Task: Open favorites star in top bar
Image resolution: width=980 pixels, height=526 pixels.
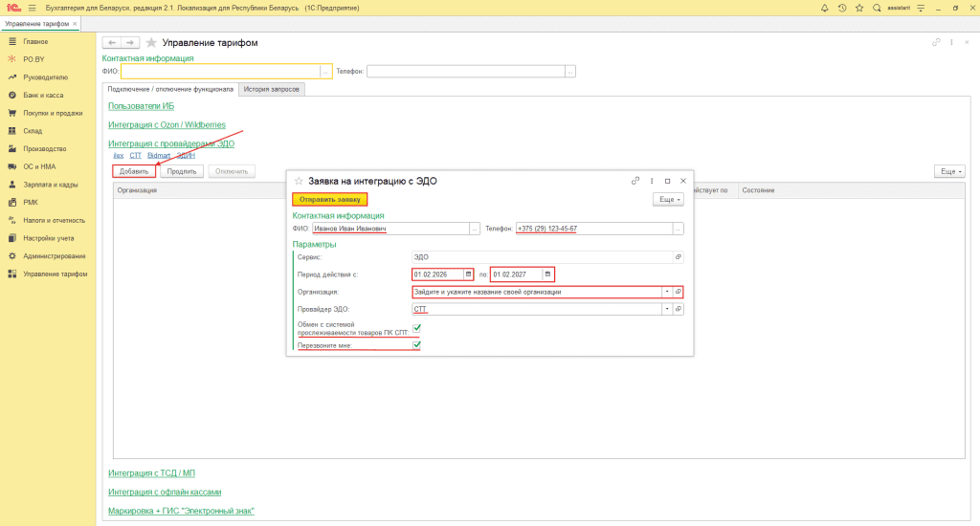Action: coord(858,8)
